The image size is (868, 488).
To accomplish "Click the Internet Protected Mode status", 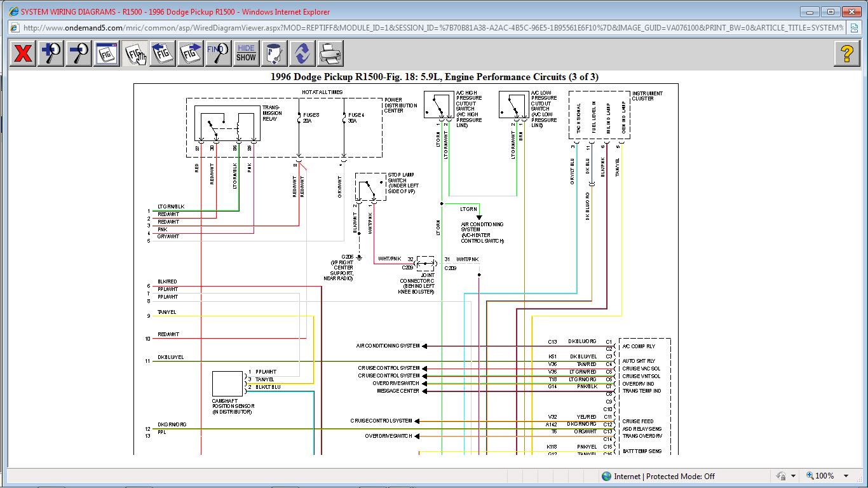I will tap(658, 476).
